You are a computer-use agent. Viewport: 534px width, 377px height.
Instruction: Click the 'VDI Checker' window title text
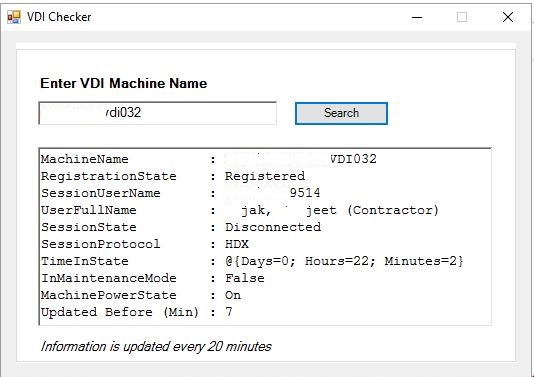(x=59, y=17)
